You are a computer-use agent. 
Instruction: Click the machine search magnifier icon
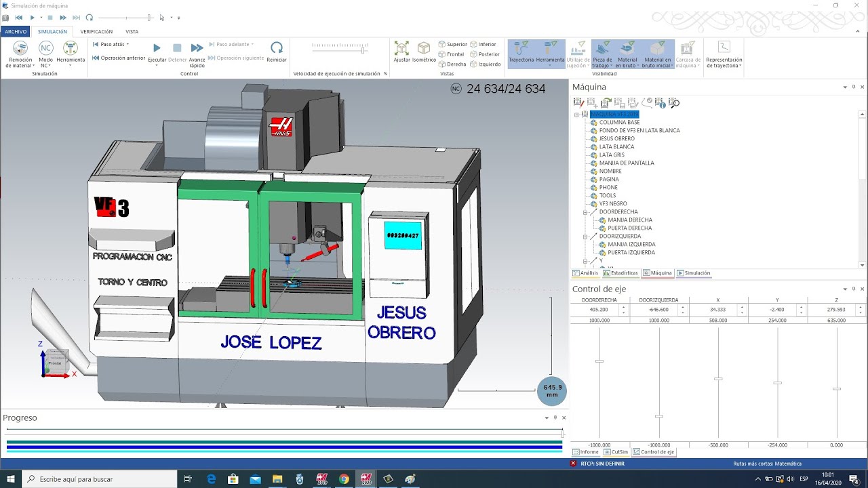pos(674,103)
